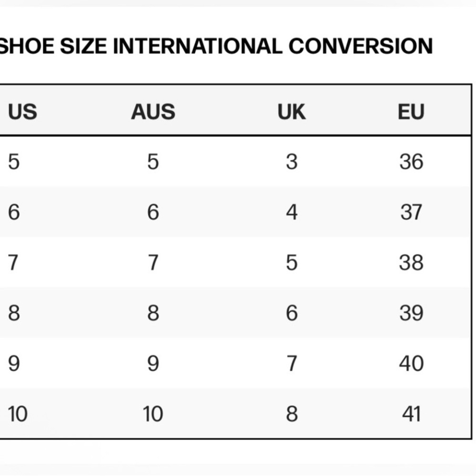Click the UK size 4 cell

(291, 212)
